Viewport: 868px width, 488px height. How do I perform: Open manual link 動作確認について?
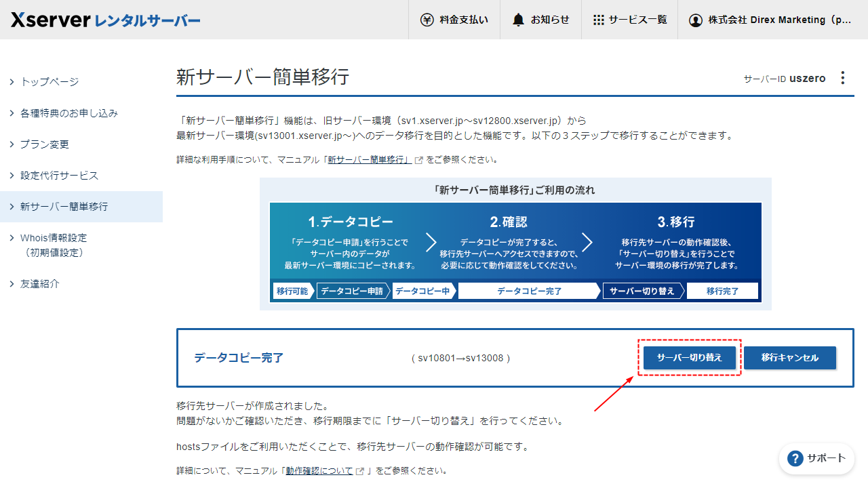[319, 471]
